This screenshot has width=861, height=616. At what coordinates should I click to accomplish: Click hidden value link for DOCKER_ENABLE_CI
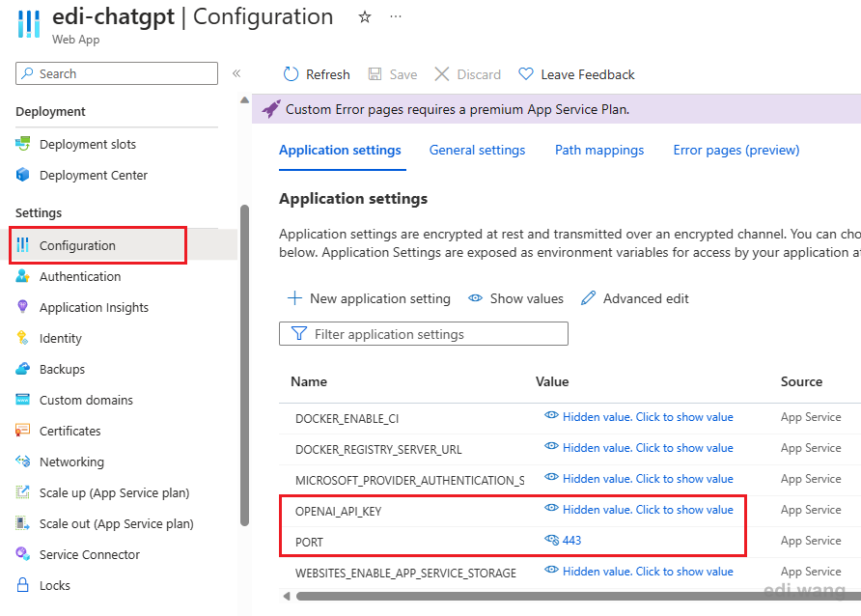coord(648,417)
